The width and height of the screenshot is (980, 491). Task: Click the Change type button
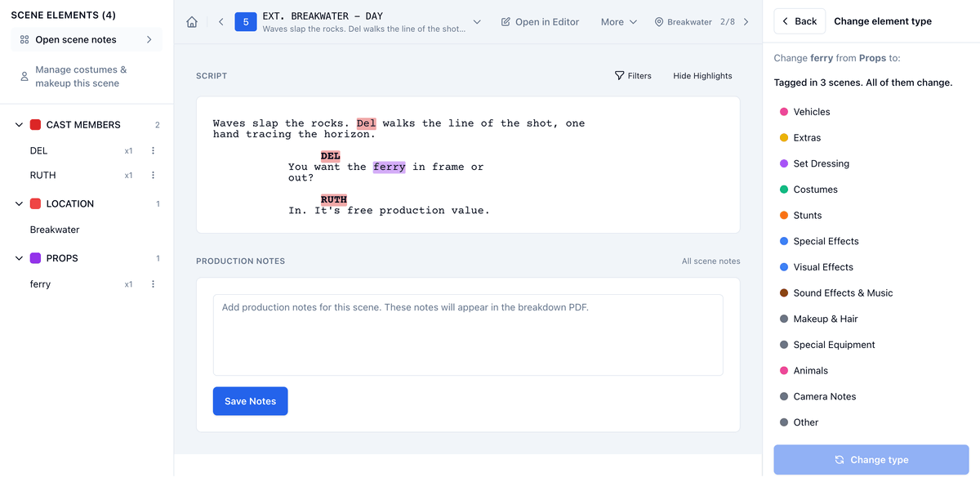coord(871,460)
